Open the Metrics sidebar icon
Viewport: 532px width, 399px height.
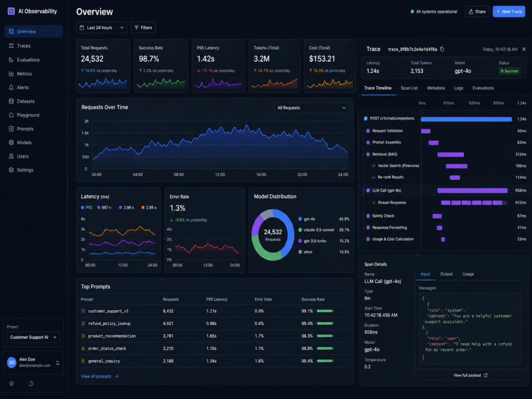11,74
